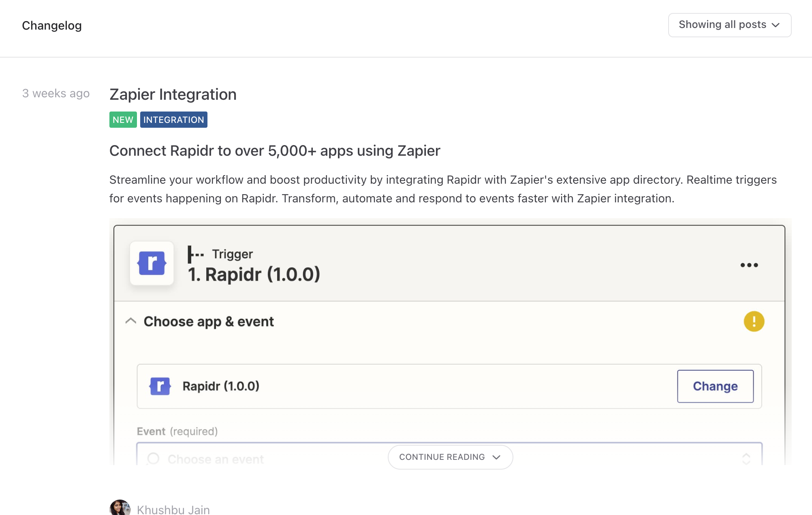Click the Event (required) field label

click(177, 431)
